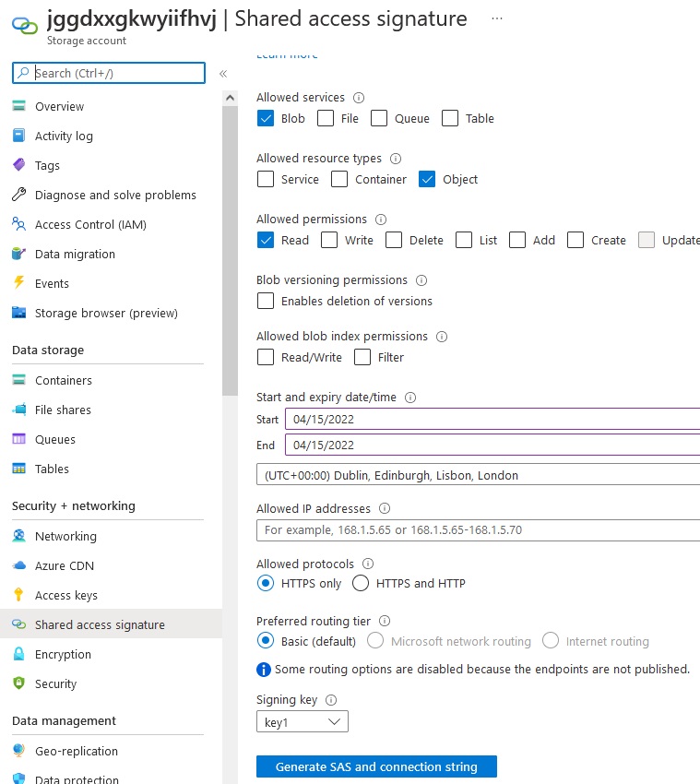Enable the Write permission checkbox

point(329,240)
